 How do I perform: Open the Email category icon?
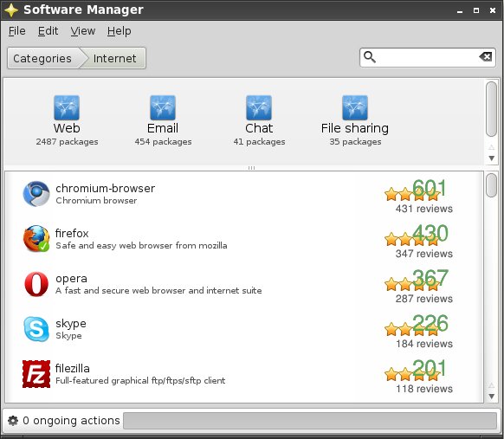(163, 107)
